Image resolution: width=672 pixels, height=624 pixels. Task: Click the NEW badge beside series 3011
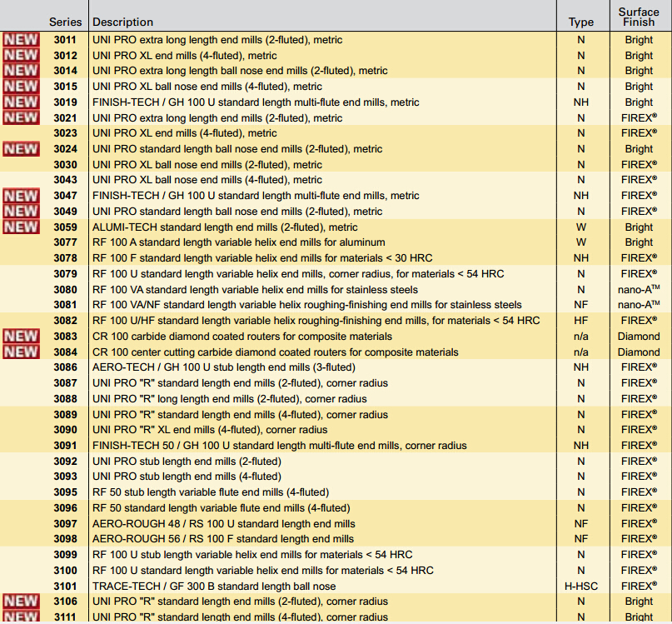21,39
